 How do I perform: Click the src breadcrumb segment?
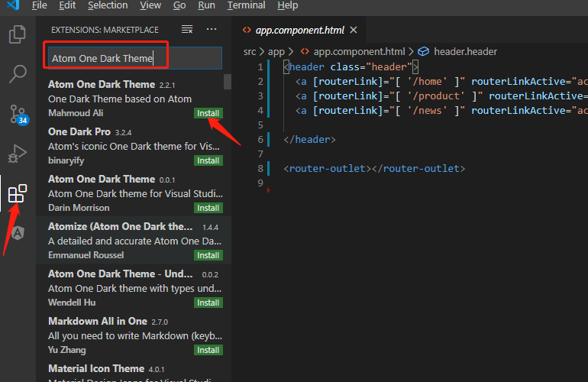point(250,52)
